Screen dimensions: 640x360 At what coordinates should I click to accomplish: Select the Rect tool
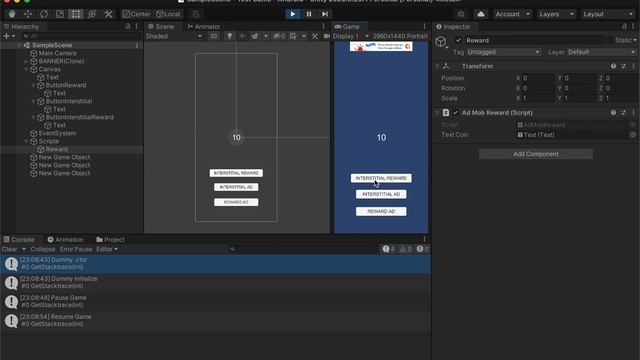point(76,14)
